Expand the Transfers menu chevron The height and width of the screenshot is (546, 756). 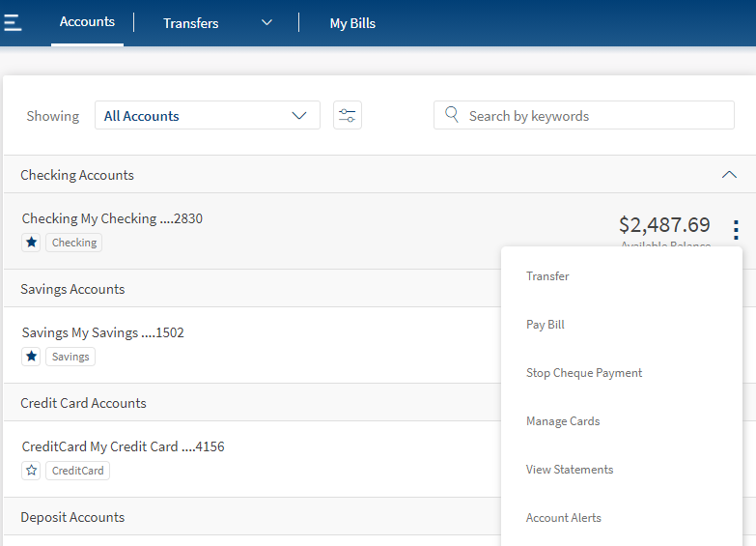(267, 22)
